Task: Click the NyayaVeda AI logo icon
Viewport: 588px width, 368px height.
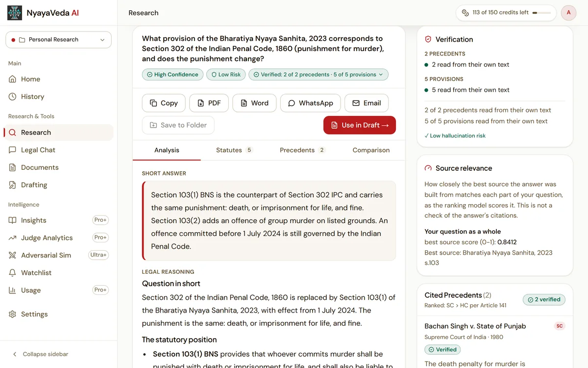Action: click(x=15, y=13)
